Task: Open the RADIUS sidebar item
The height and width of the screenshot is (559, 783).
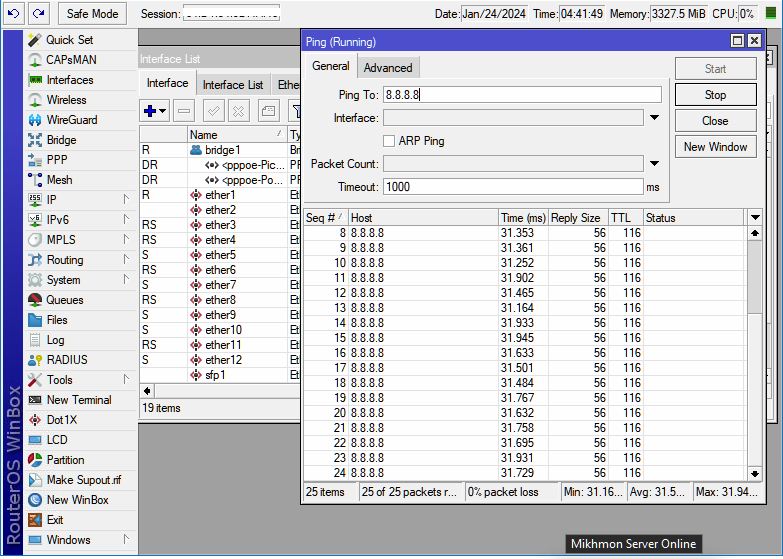Action: (66, 360)
